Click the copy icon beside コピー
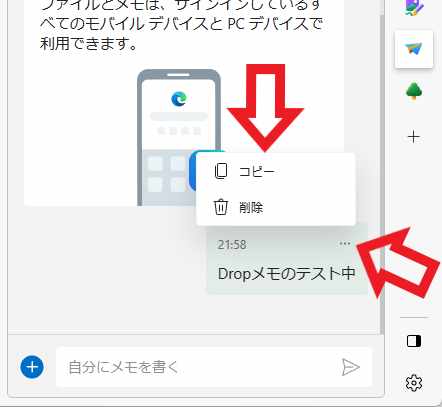 point(221,171)
